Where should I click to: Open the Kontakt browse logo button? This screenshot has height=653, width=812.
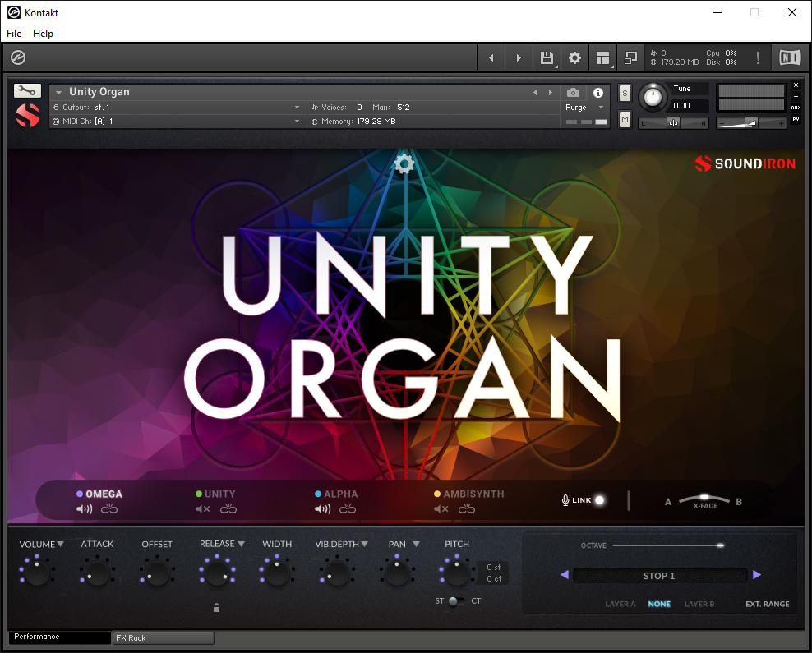click(x=18, y=57)
